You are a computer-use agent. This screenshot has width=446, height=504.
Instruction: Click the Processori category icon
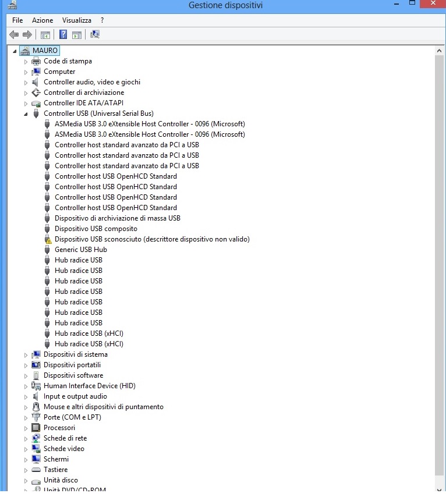(36, 428)
